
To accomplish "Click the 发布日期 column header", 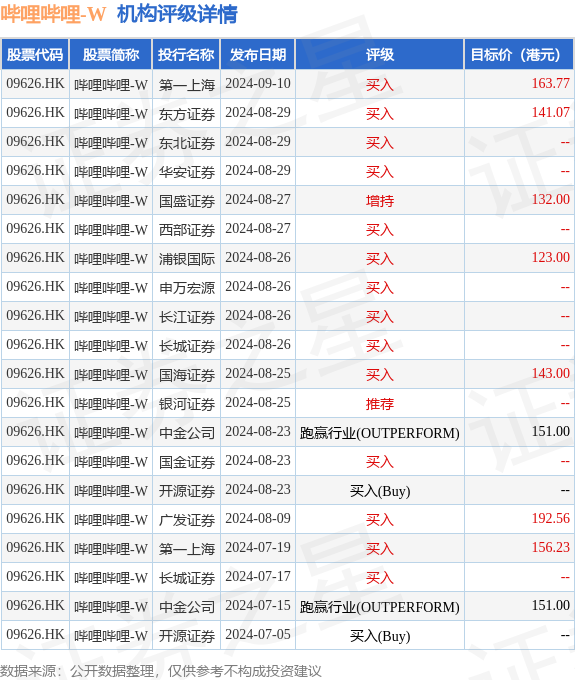I will pyautogui.click(x=258, y=55).
